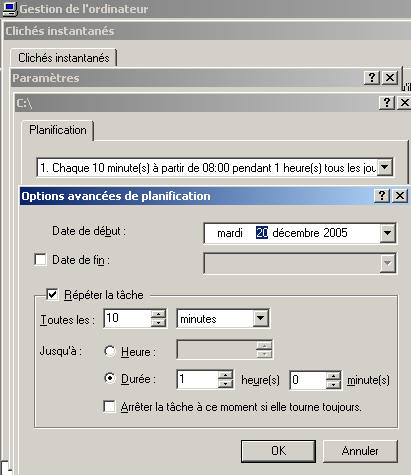This screenshot has width=411, height=475.
Task: Click help button in Options avancées dialog
Action: (382, 195)
